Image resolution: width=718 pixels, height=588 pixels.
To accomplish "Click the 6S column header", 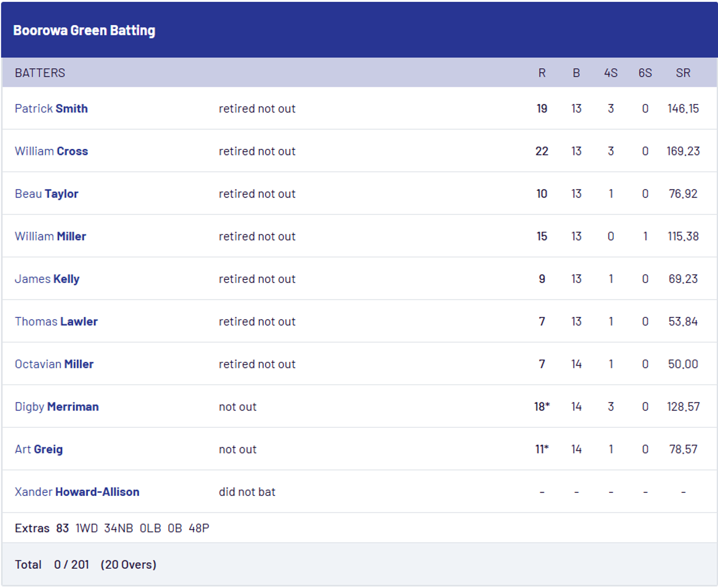I will coord(645,73).
